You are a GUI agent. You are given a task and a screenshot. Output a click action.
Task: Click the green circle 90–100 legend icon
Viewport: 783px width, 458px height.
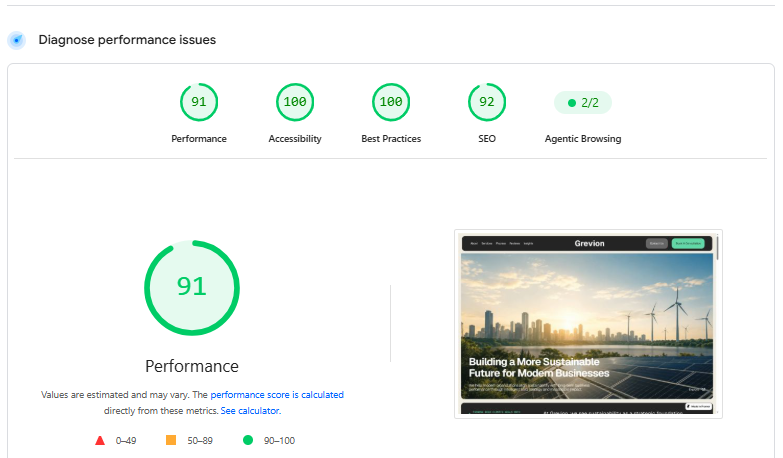pyautogui.click(x=248, y=440)
